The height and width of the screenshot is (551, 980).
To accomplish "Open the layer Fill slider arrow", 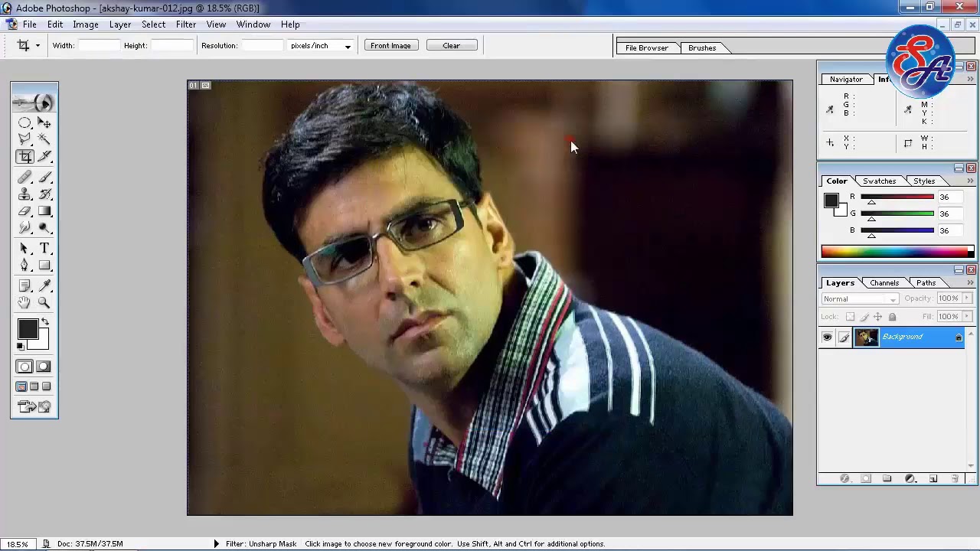I will click(967, 317).
